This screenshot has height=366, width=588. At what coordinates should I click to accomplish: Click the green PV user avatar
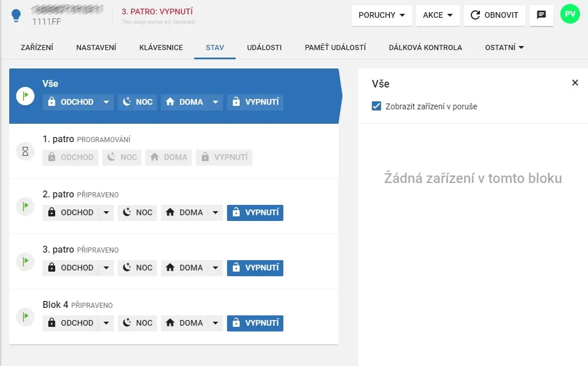[x=570, y=15]
